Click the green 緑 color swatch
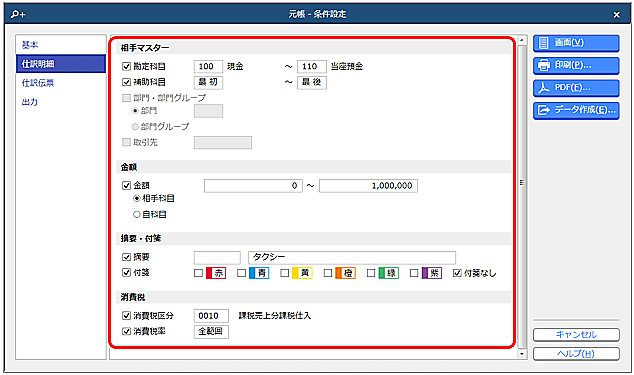This screenshot has width=634, height=375. (x=389, y=273)
